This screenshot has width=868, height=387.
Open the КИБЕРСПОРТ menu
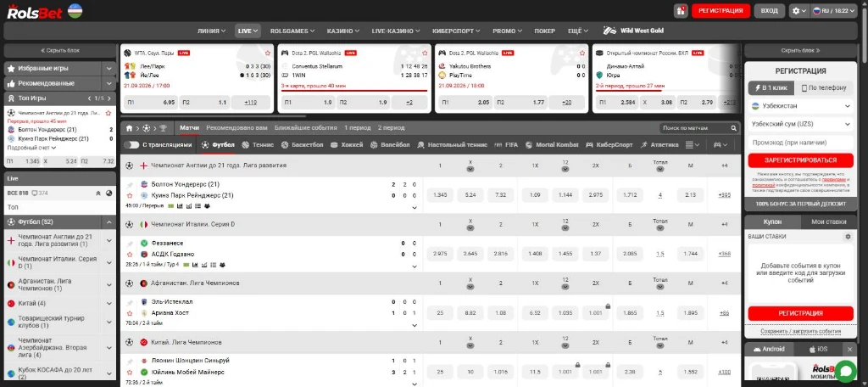458,31
